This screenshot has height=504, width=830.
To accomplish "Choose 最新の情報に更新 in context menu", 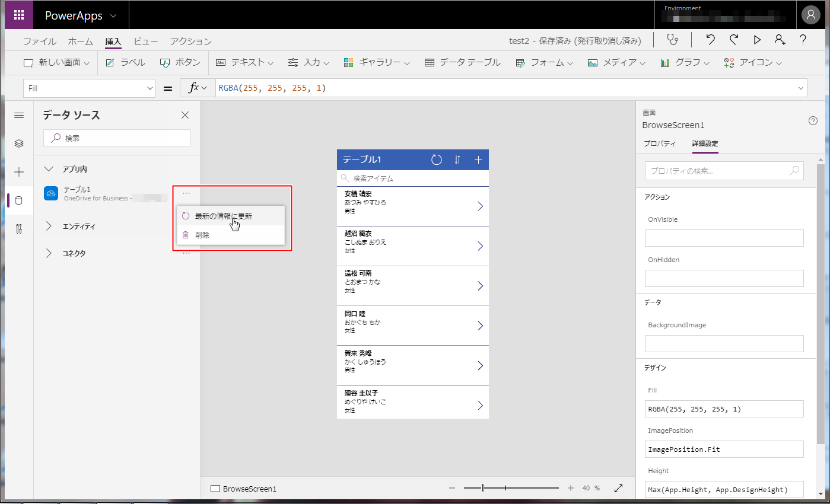I will (231, 216).
